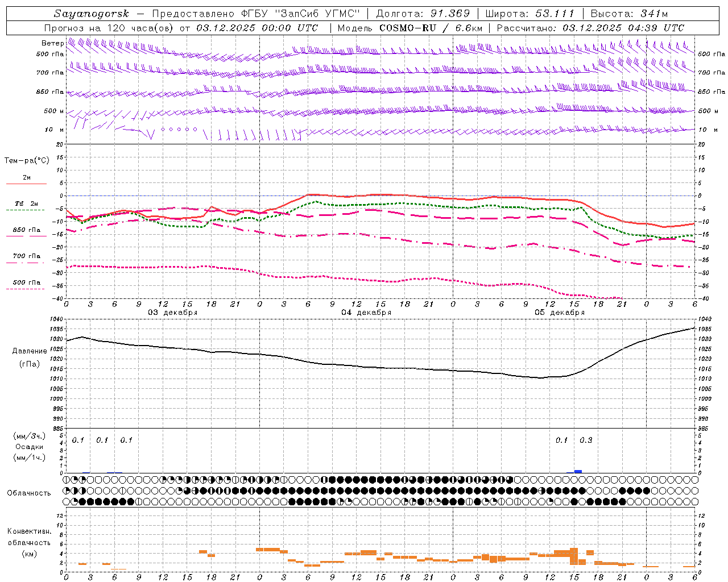Click the "(мм/1ч.)" precipitation unit label
The height and width of the screenshot is (582, 728).
30,458
